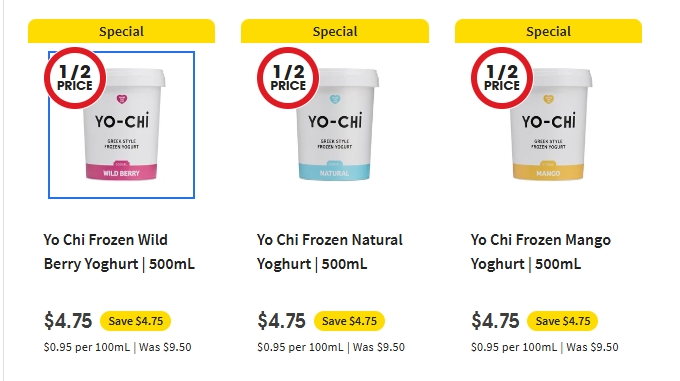Screen dimensions: 680x381
Task: Open Yo Chi Frozen Natural Yoghurt link
Action: pos(330,252)
